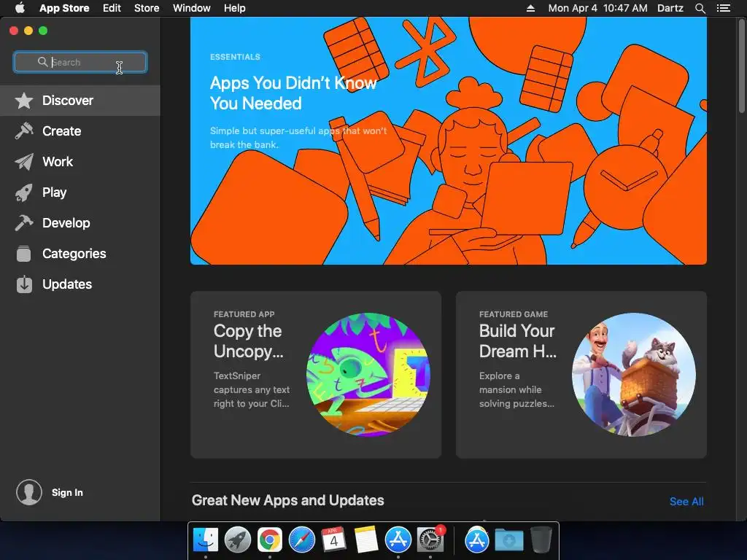Image resolution: width=747 pixels, height=560 pixels.
Task: Open the Apple menu
Action: coord(20,8)
